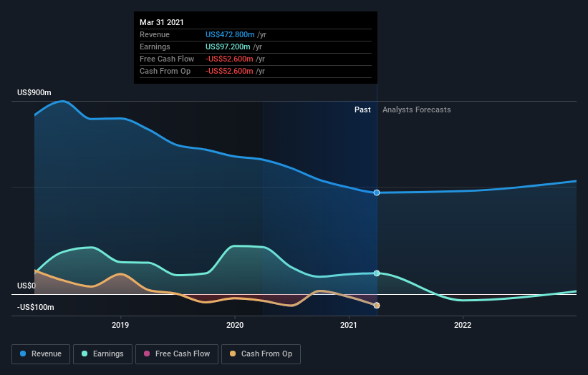Click the Revenue row label in tooltip
Screen dimensions: 588x375
[155, 34]
